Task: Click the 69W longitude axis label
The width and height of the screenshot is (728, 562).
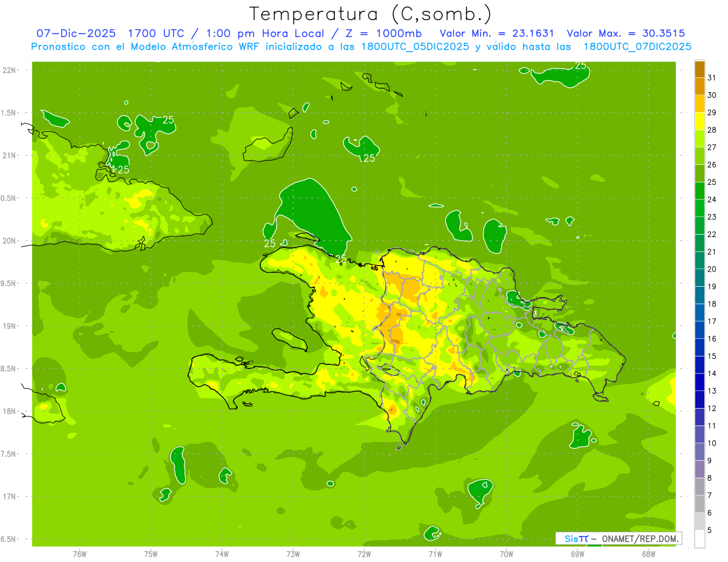Action: [577, 554]
